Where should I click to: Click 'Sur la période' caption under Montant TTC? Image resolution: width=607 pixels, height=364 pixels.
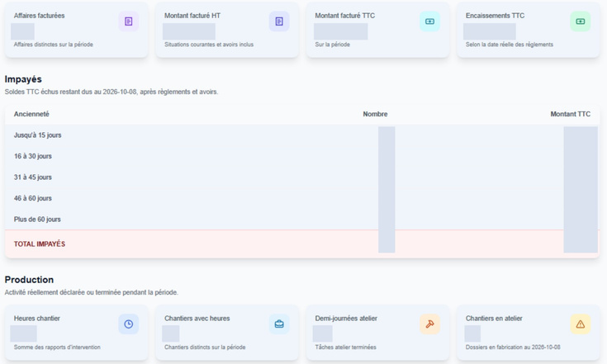point(333,45)
